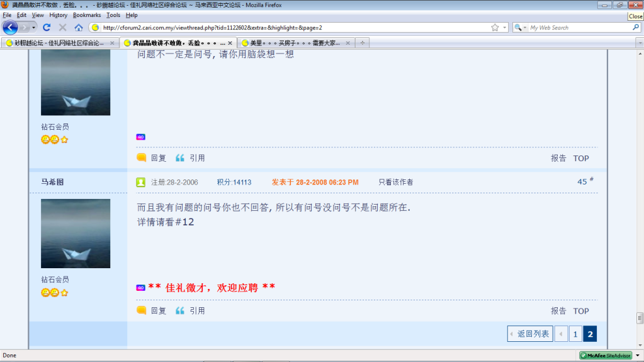Switch to the third tab about 美里 买房子
The height and width of the screenshot is (362, 644).
tap(294, 43)
